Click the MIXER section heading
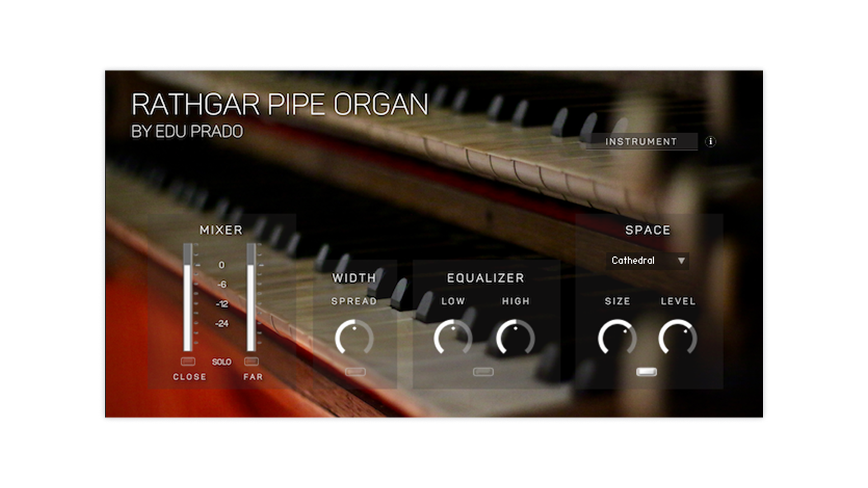The height and width of the screenshot is (488, 868). pyautogui.click(x=221, y=230)
